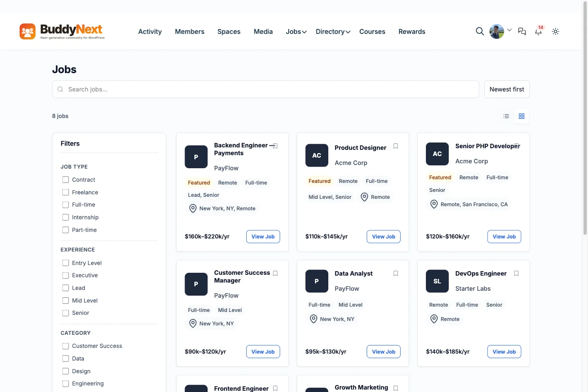Navigate to Spaces
Screen dimensions: 588x392
[229, 31]
